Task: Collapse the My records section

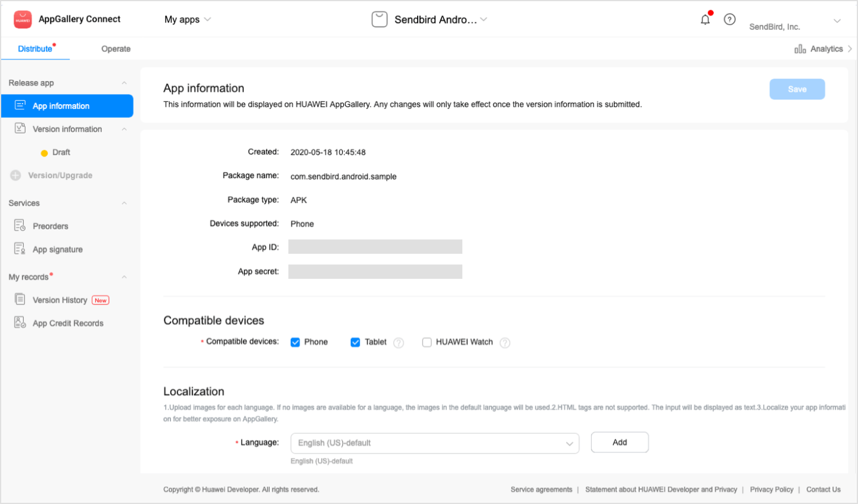Action: point(124,277)
